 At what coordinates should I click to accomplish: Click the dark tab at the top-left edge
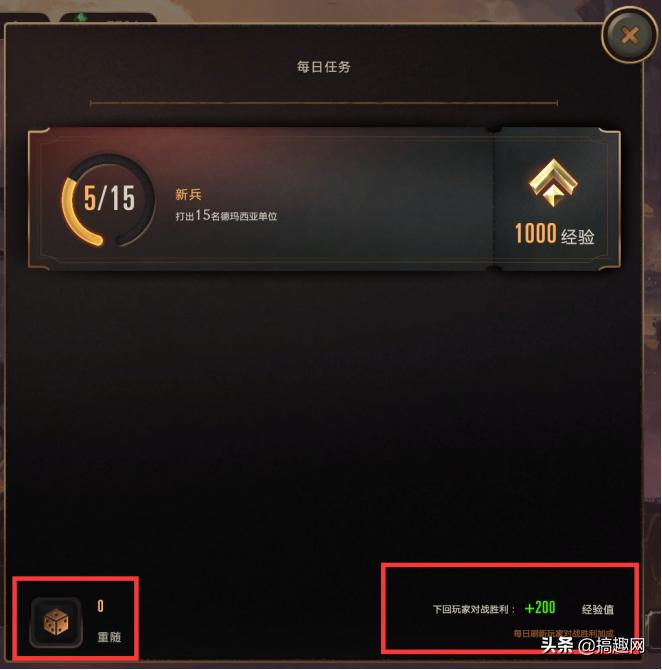click(x=24, y=19)
